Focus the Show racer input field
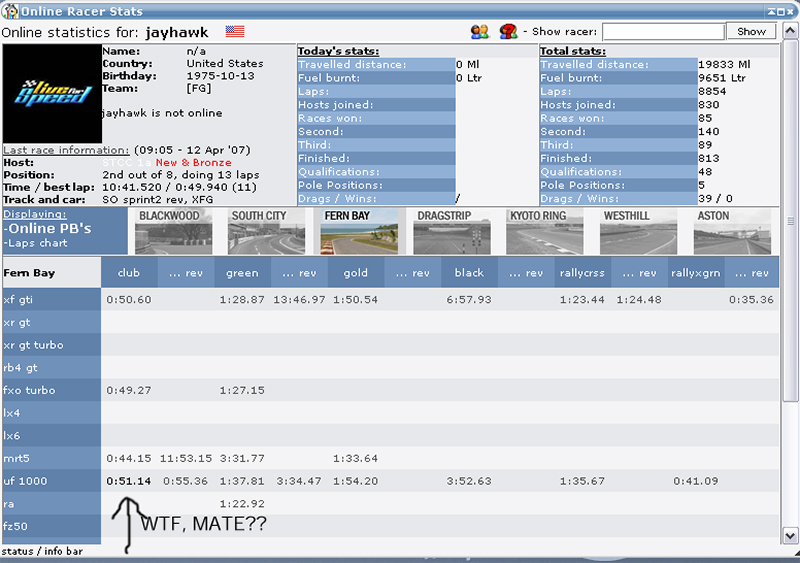The image size is (800, 563). 663,32
